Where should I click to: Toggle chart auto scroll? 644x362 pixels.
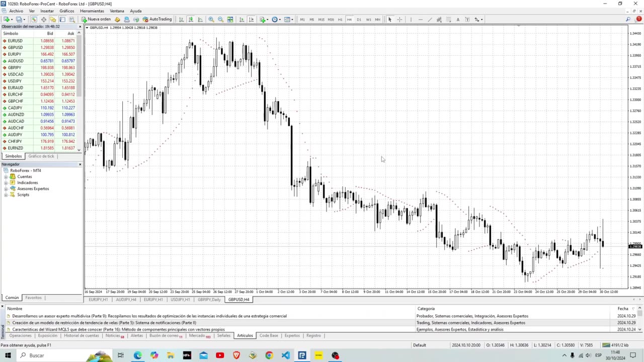tap(242, 19)
